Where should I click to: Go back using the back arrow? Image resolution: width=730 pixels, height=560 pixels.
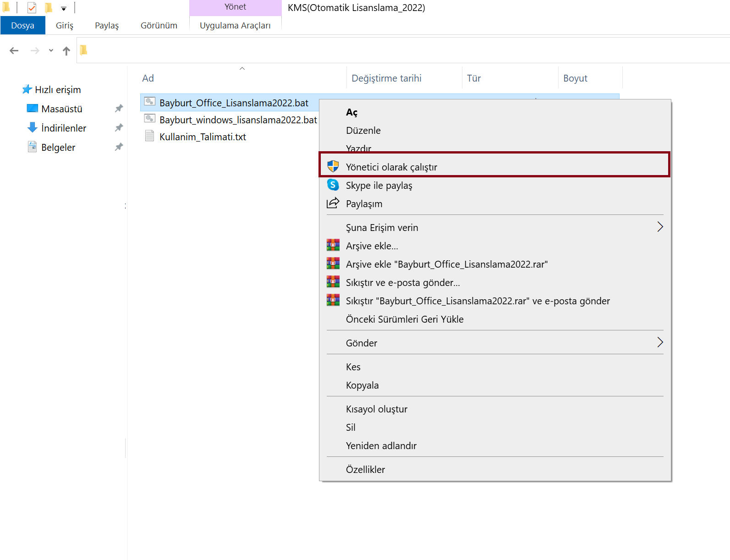pos(14,50)
